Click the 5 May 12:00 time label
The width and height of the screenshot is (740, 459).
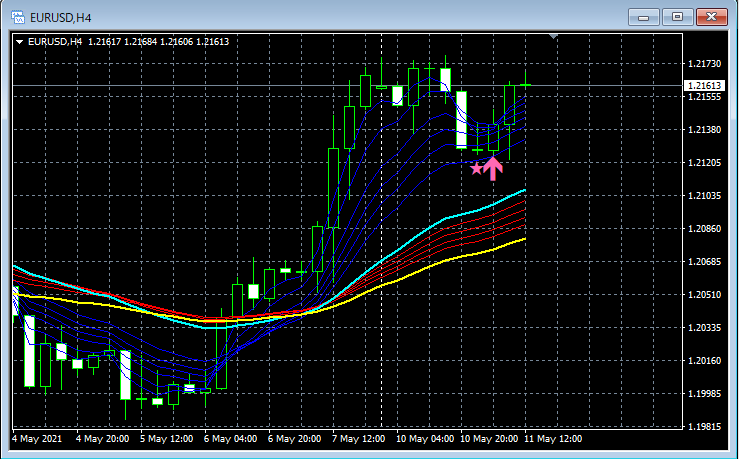pos(167,439)
